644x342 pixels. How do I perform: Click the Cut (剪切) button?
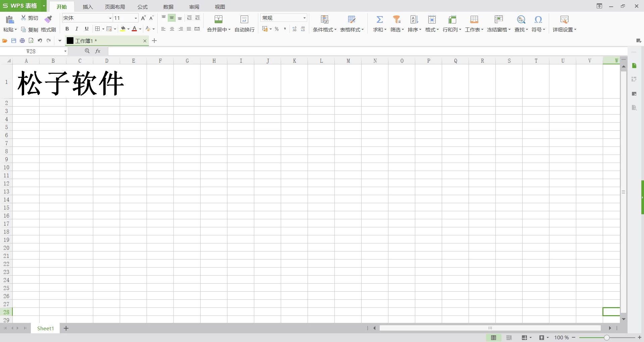pos(30,18)
